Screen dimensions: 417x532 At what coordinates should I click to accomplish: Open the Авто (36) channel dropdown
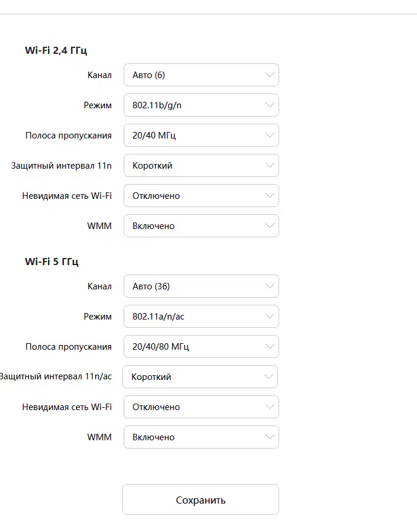[201, 286]
